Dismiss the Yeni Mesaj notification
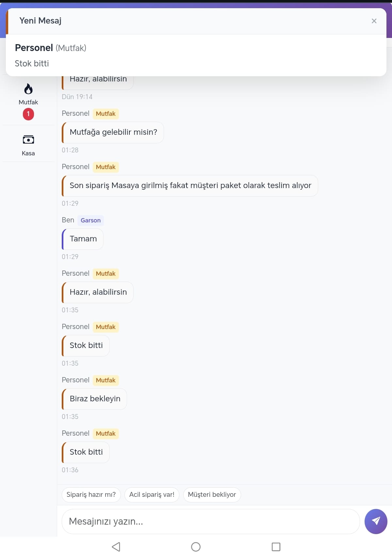392x557 pixels. coord(374,21)
